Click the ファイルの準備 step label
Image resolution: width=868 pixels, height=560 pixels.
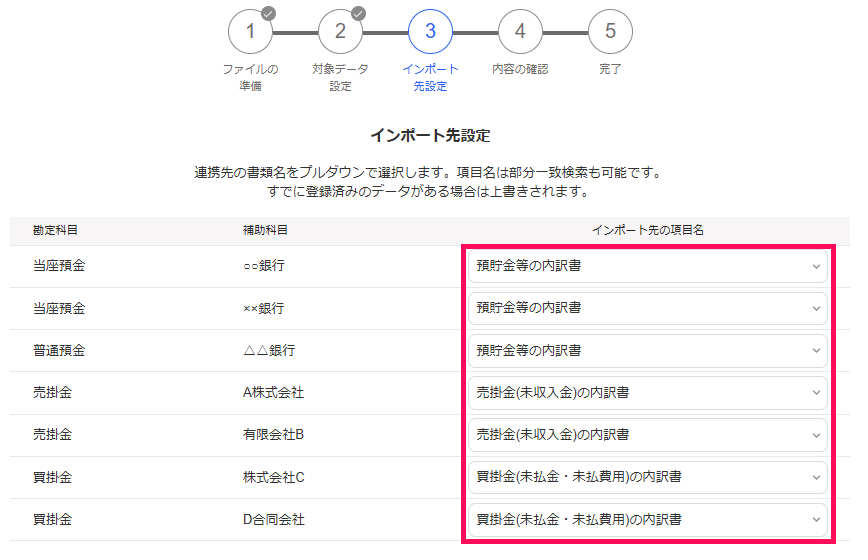coord(250,77)
